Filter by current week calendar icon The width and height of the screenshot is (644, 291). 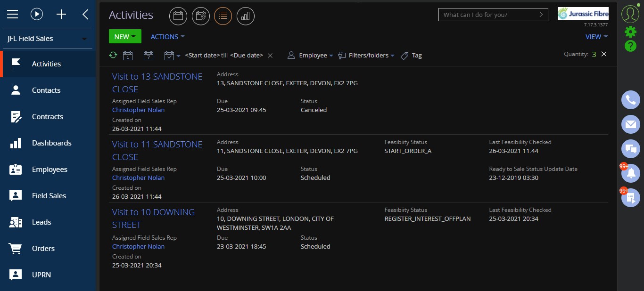[x=149, y=56]
